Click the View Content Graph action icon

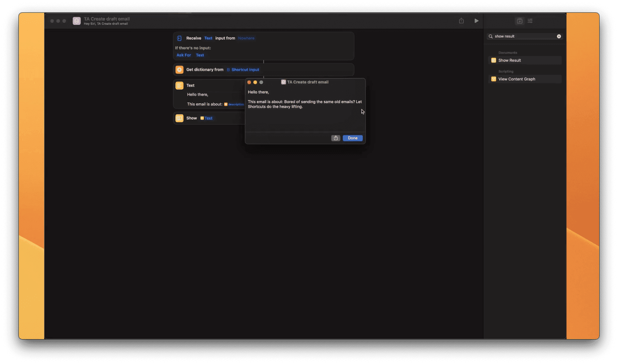tap(494, 79)
